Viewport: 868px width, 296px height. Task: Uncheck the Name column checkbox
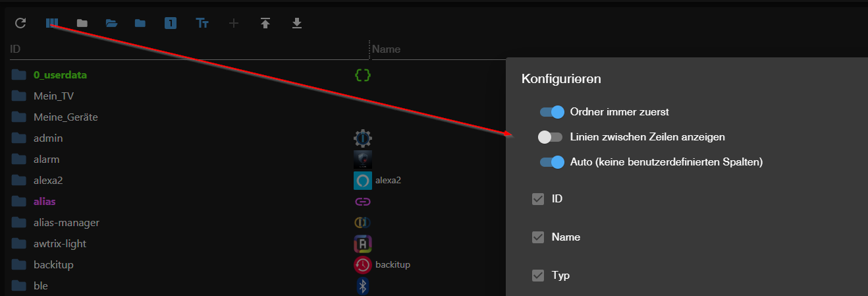[x=538, y=237]
